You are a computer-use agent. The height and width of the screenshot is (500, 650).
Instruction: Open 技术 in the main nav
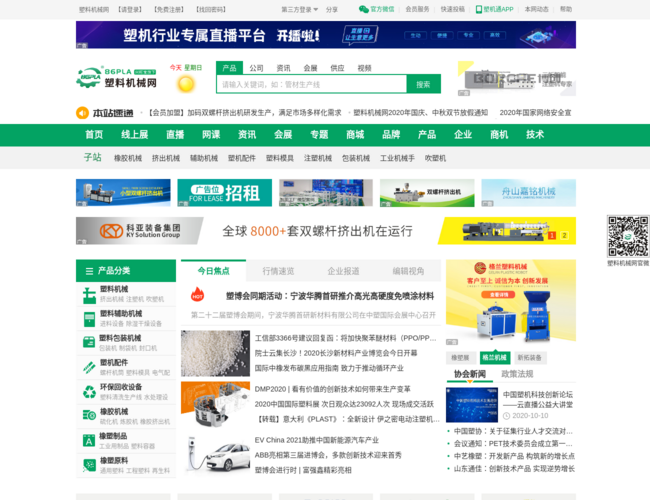[535, 134]
